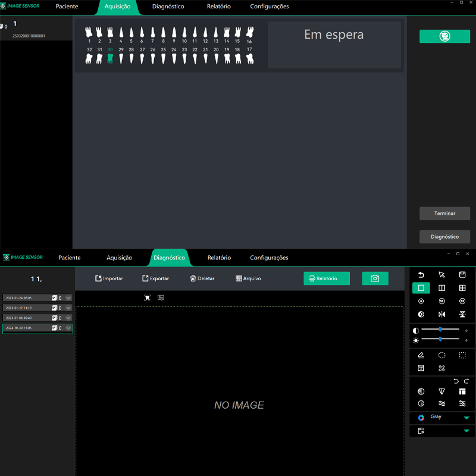The width and height of the screenshot is (476, 476).
Task: Click the small undo arrow above filters
Action: (x=456, y=381)
